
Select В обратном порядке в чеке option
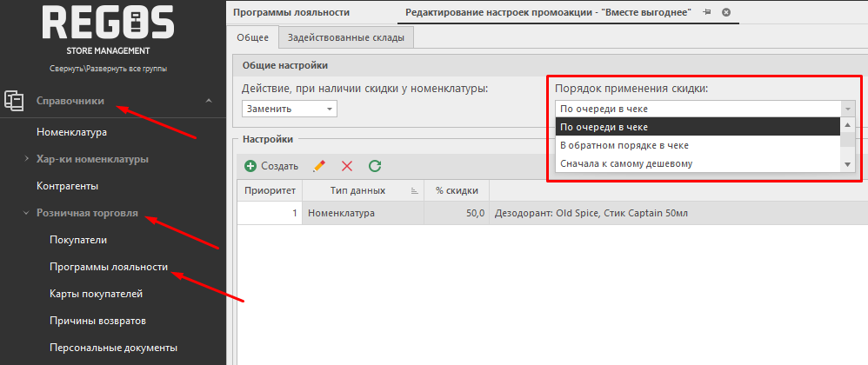point(624,145)
